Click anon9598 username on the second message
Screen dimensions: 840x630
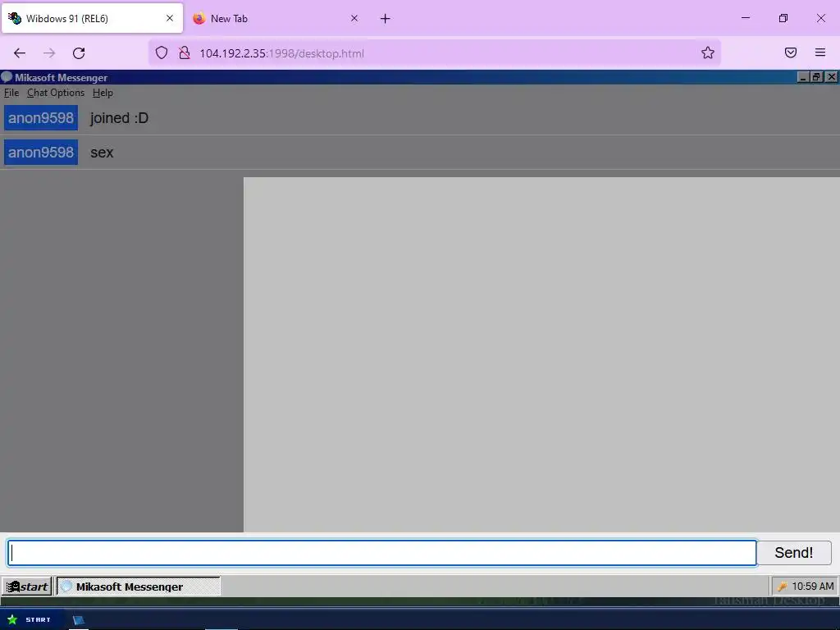point(41,152)
